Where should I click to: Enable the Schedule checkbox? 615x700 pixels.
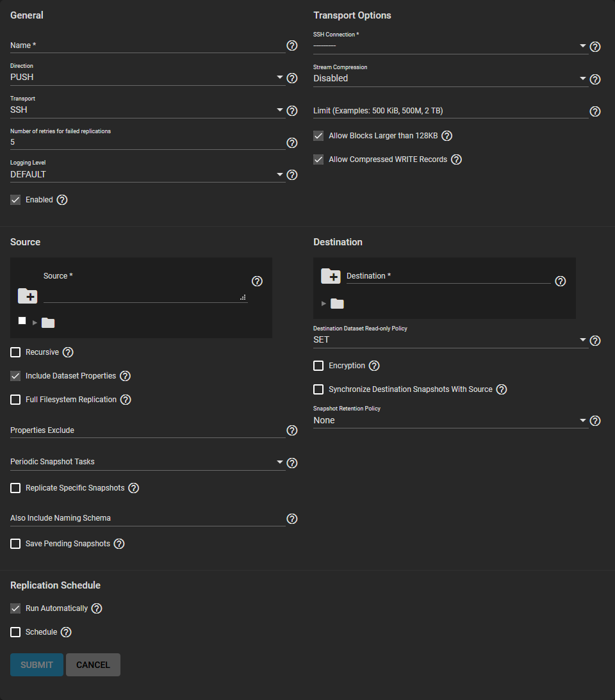tap(15, 632)
